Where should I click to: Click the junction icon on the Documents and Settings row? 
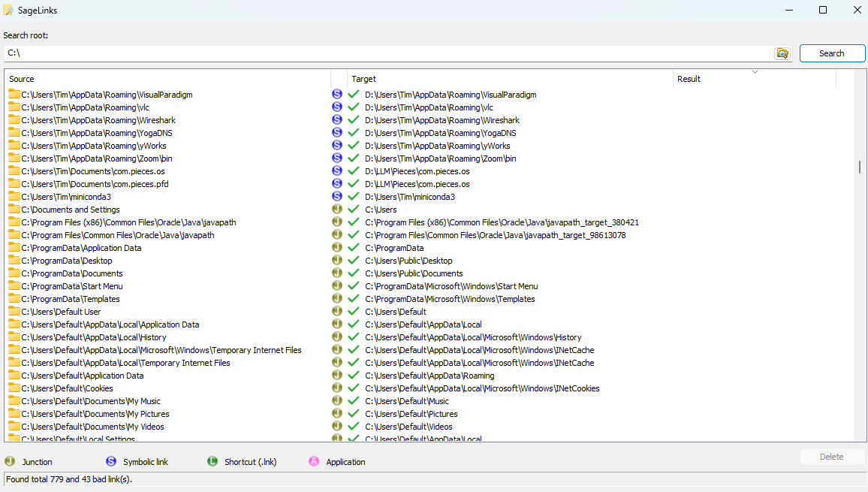[x=337, y=209]
